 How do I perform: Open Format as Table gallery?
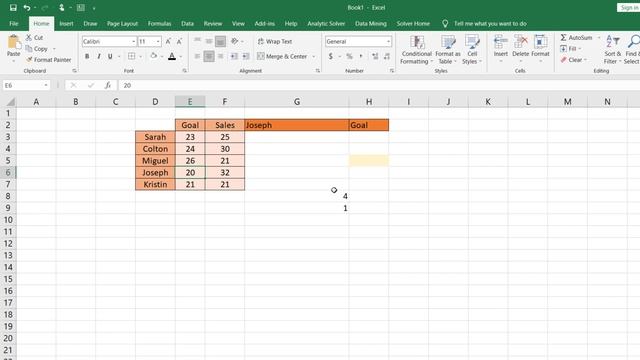pos(448,50)
